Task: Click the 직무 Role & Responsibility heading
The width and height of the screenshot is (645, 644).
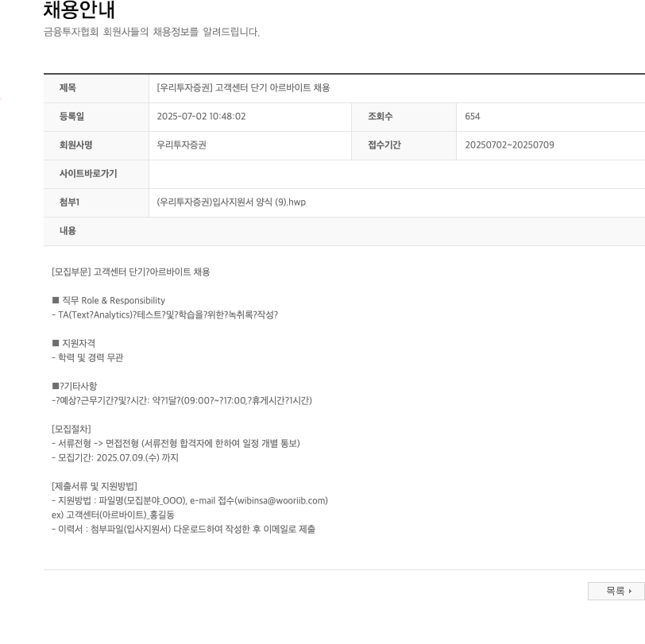Action: [109, 301]
